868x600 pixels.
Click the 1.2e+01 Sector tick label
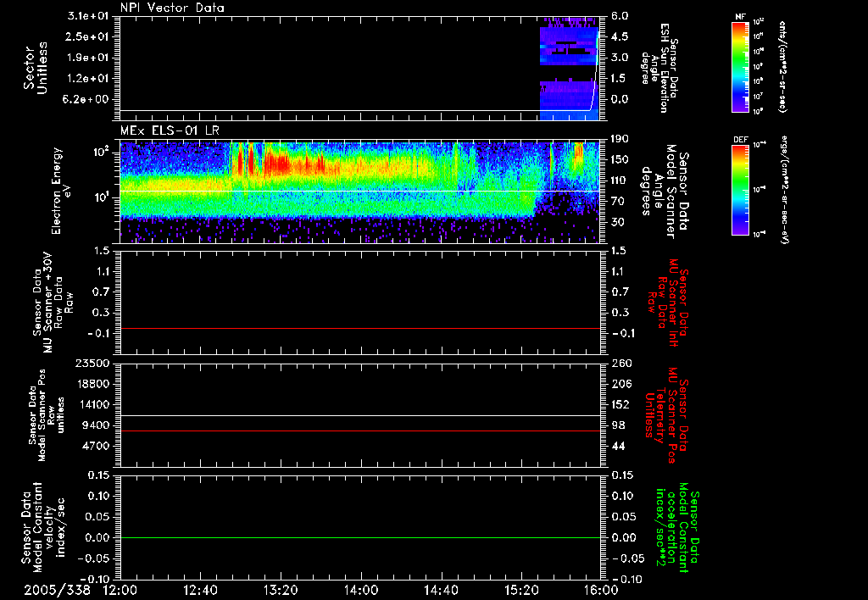tap(88, 78)
